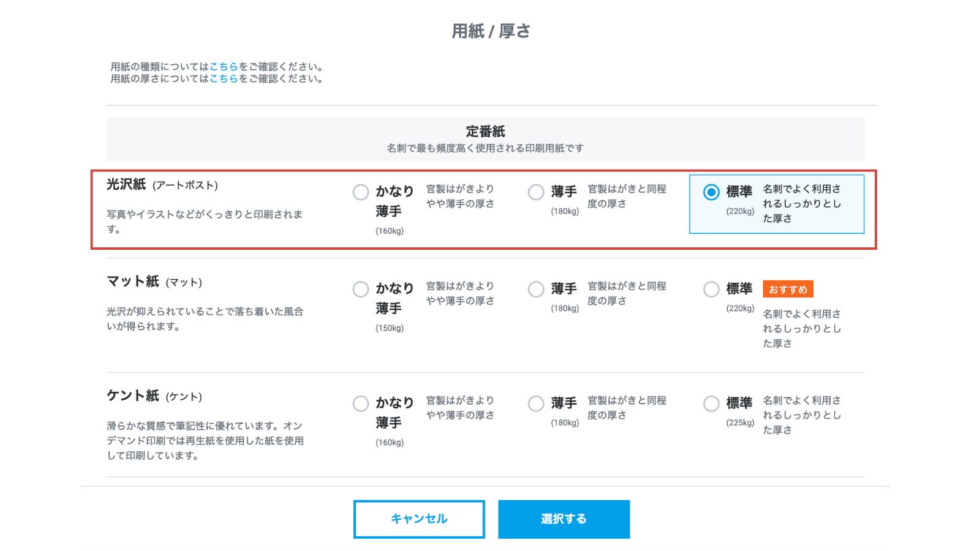Click 光沢が抑えられている description text
The width and height of the screenshot is (980, 551).
pyautogui.click(x=205, y=319)
